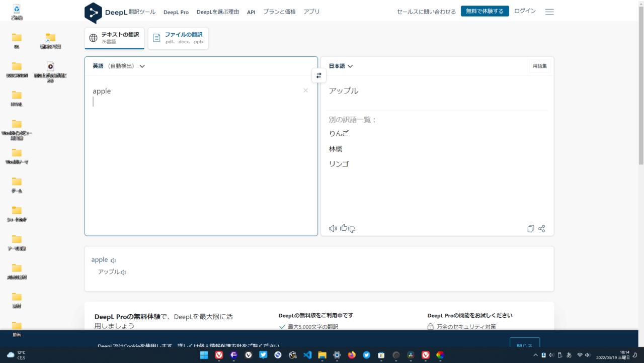Open the Windows Start menu

tap(204, 355)
